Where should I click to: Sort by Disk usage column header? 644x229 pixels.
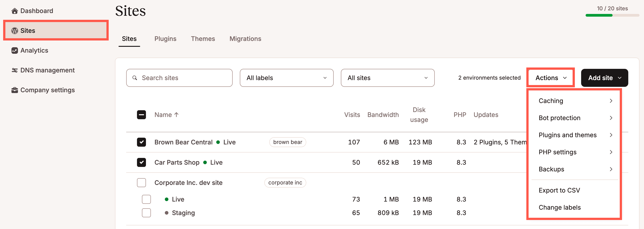click(419, 115)
